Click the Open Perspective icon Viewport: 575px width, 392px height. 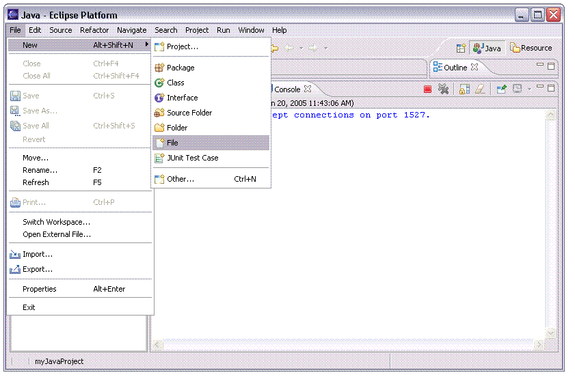pyautogui.click(x=461, y=48)
